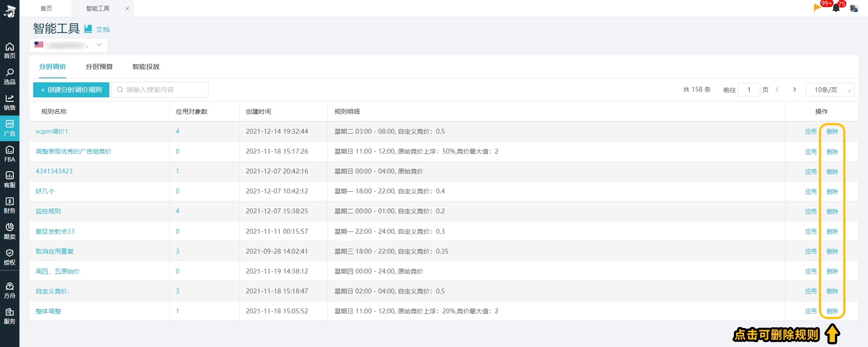Click applied count 3 for 取消应用重复

[177, 251]
